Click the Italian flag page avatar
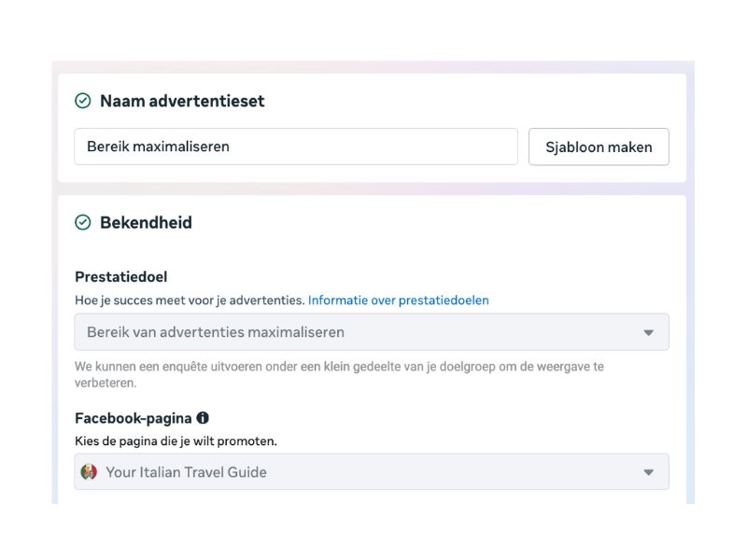 click(x=90, y=472)
